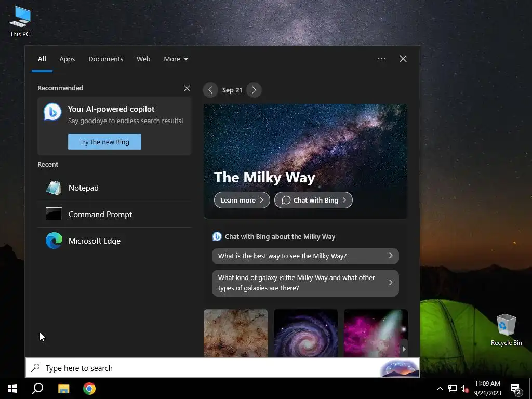
Task: Go to previous day arrow
Action: click(210, 90)
